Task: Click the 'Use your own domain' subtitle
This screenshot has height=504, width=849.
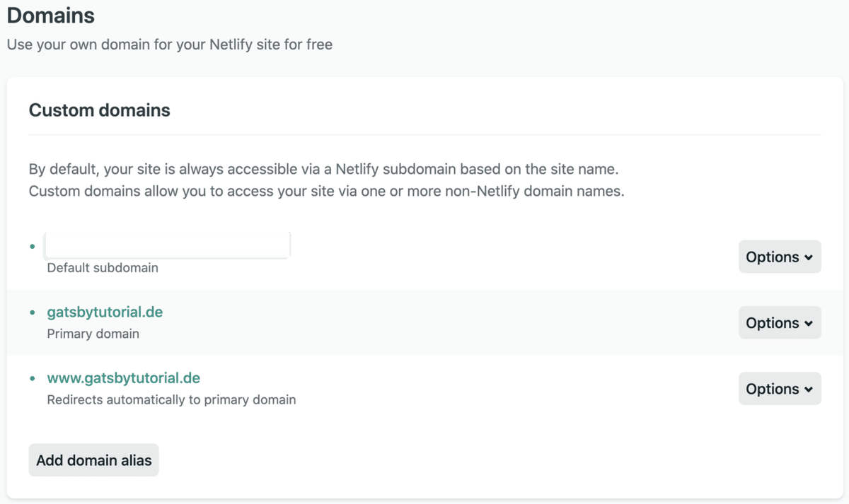Action: [x=169, y=45]
